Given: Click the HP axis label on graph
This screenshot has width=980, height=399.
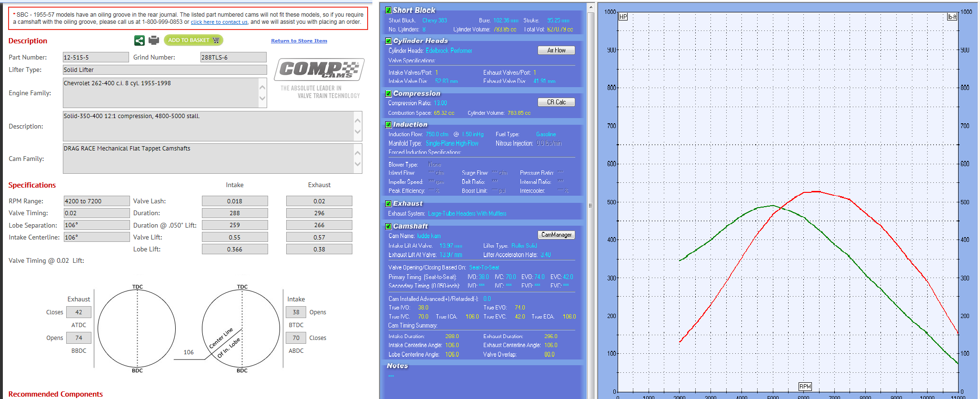Looking at the screenshot, I should 623,17.
